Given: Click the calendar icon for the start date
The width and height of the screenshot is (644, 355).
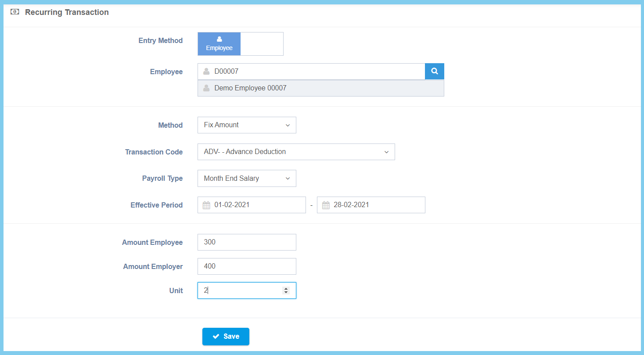Looking at the screenshot, I should (206, 205).
